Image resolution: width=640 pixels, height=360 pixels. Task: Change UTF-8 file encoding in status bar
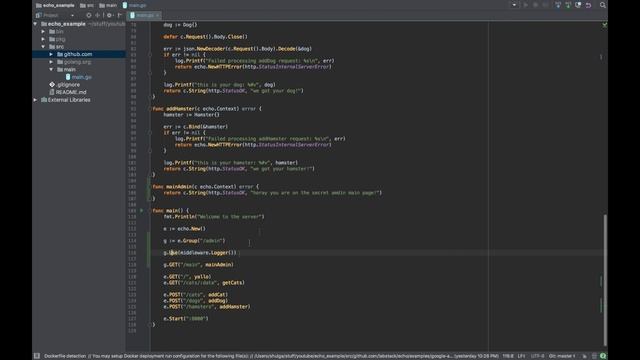[x=538, y=356]
